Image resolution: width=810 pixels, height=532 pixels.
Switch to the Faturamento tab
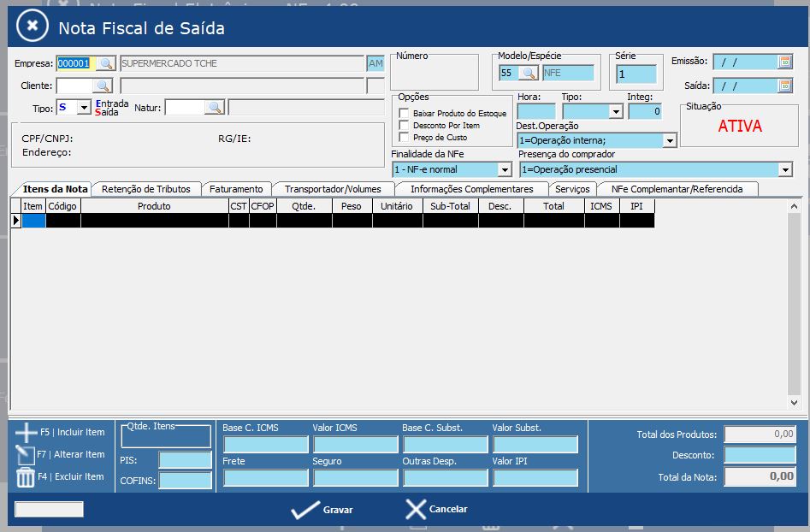(x=236, y=189)
